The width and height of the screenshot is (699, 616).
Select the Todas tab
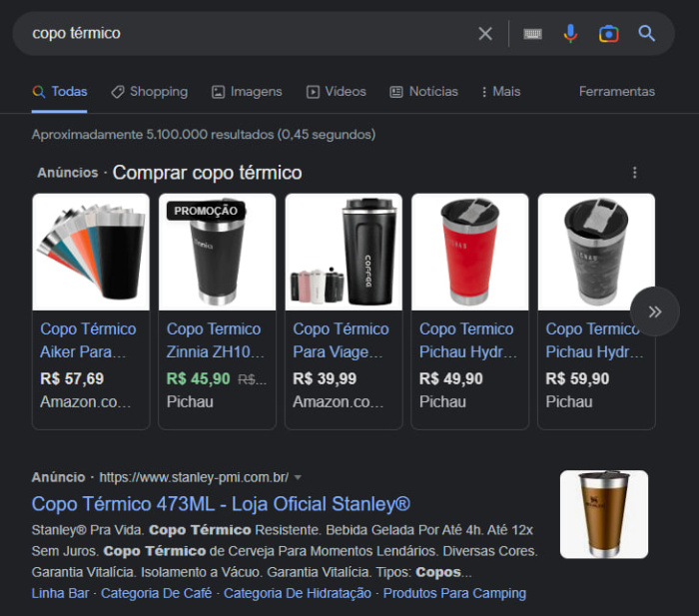(x=60, y=92)
